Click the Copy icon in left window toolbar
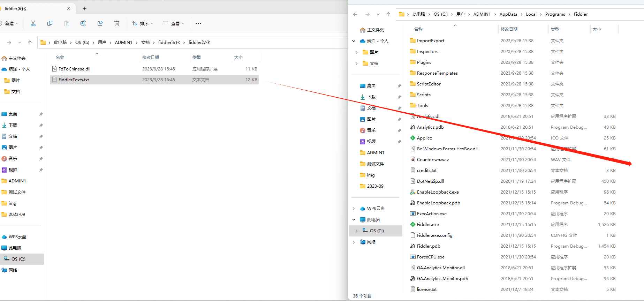644x301 pixels. click(x=50, y=23)
